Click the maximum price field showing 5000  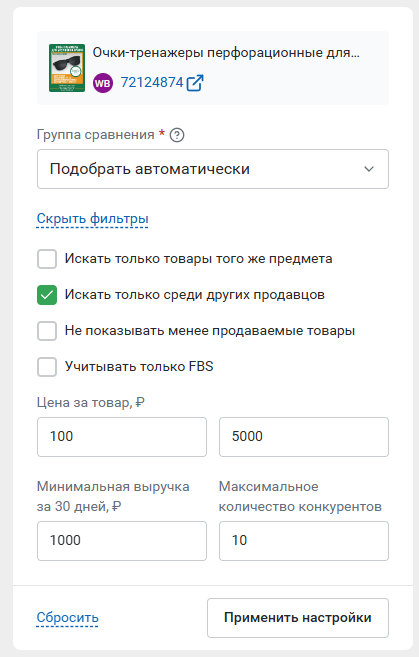coord(304,437)
